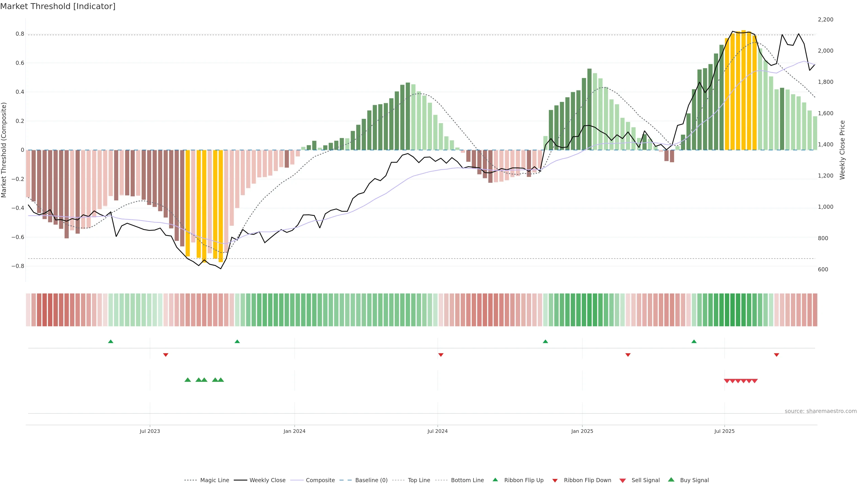Click the Market Threshold [Indicator] title
Screen dimensions: 868x488
point(58,6)
